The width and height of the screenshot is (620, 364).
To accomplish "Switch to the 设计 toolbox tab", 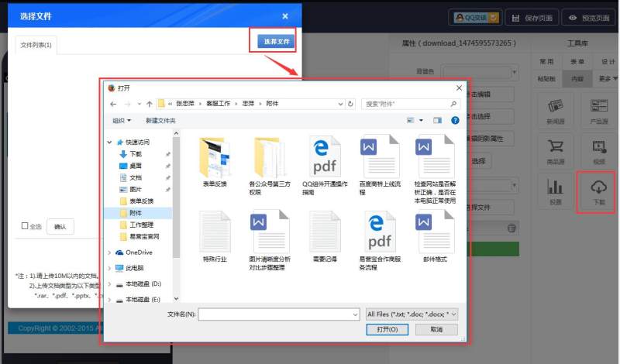I will [x=608, y=62].
